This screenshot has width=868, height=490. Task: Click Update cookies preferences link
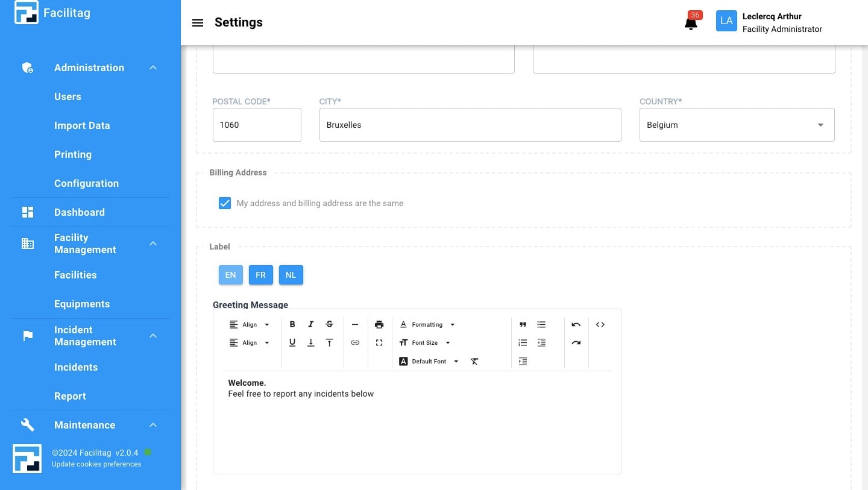96,464
